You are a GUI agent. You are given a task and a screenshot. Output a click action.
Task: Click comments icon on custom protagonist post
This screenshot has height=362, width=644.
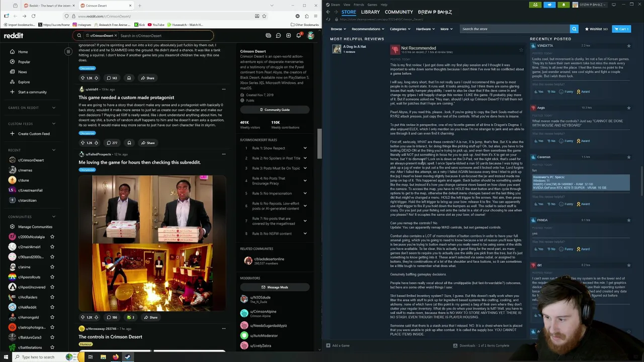112,143
